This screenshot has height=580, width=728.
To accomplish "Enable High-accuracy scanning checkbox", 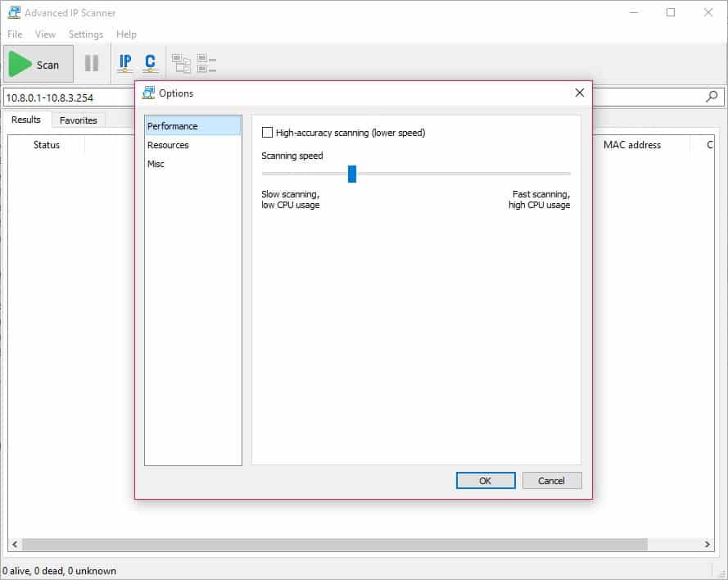I will click(267, 133).
